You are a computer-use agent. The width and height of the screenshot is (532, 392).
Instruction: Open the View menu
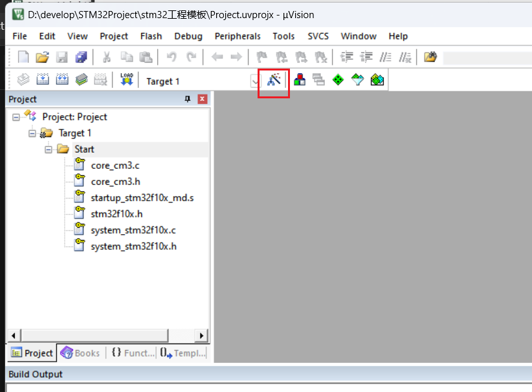tap(78, 36)
